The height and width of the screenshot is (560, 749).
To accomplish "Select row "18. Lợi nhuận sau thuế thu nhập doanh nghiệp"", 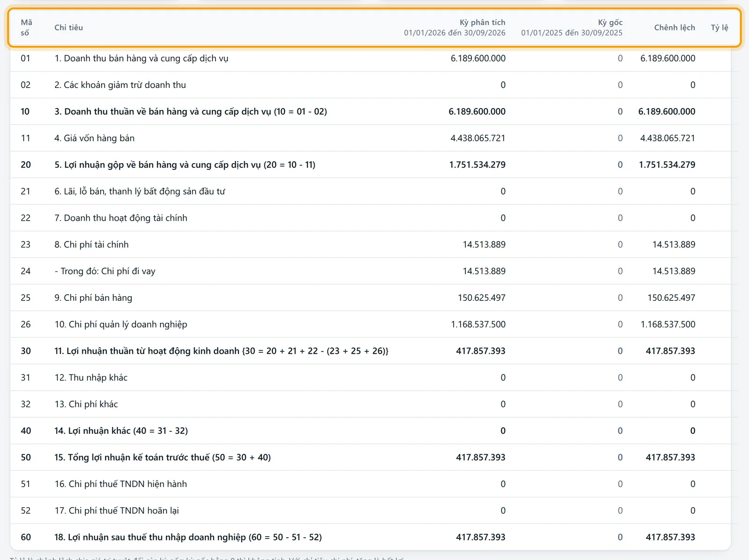I will (x=370, y=537).
